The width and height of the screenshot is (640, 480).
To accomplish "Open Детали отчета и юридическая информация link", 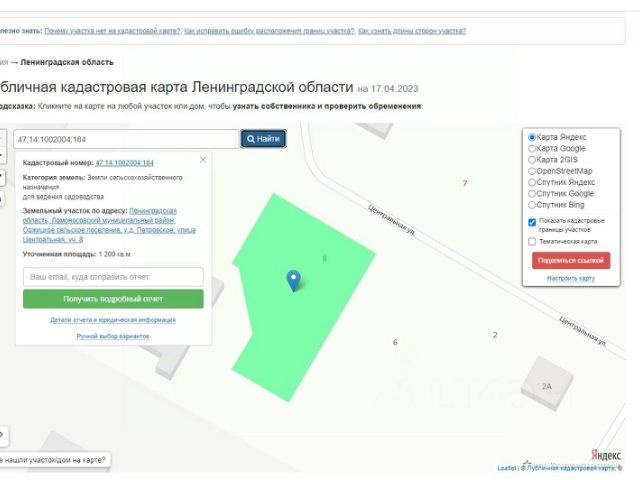I will click(x=113, y=320).
